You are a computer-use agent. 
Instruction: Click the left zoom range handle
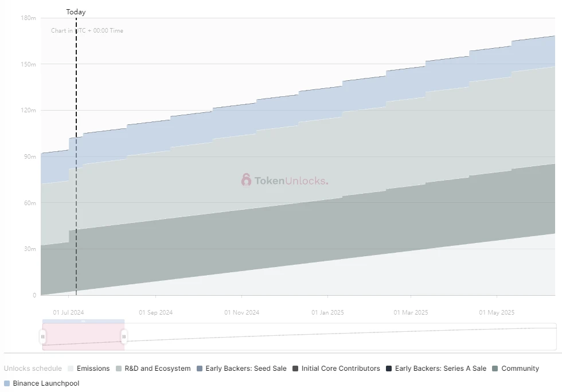tap(43, 336)
